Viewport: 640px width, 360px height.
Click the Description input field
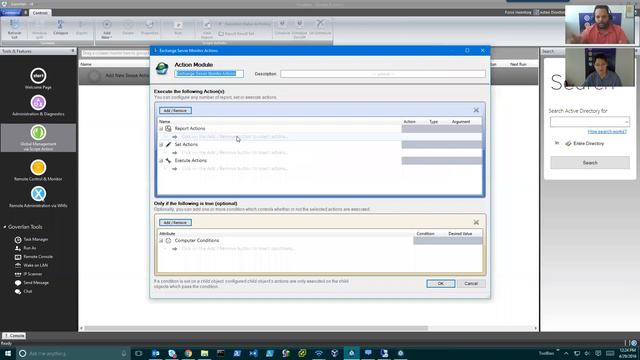point(383,74)
